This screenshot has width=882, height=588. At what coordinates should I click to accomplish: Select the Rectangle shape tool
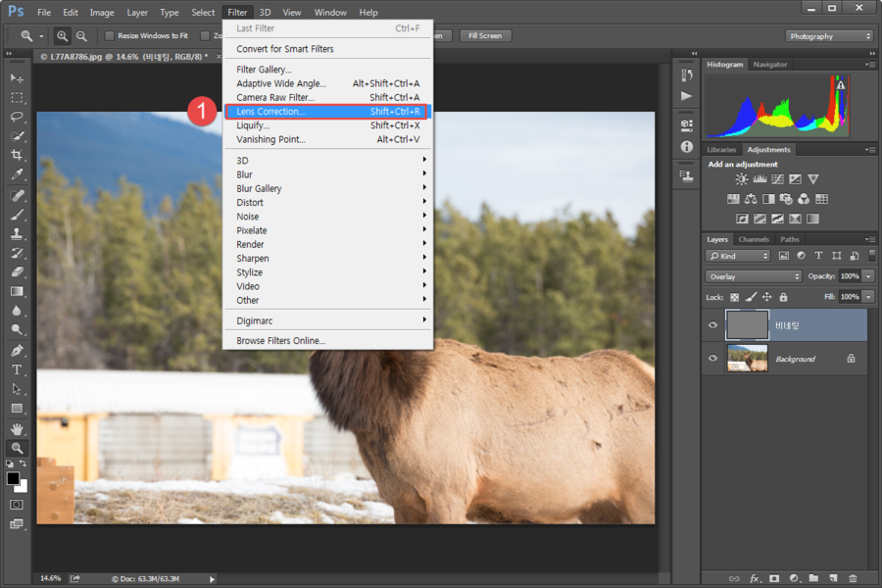(17, 409)
